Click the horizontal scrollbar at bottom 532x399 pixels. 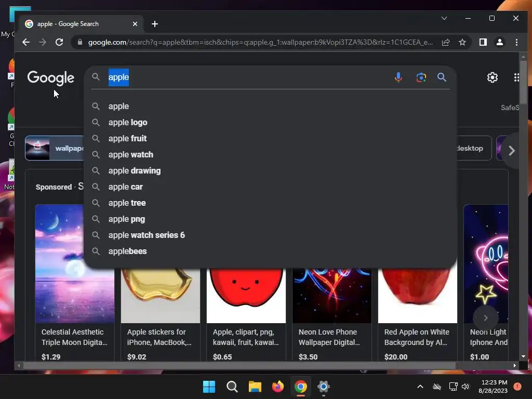tap(239, 365)
